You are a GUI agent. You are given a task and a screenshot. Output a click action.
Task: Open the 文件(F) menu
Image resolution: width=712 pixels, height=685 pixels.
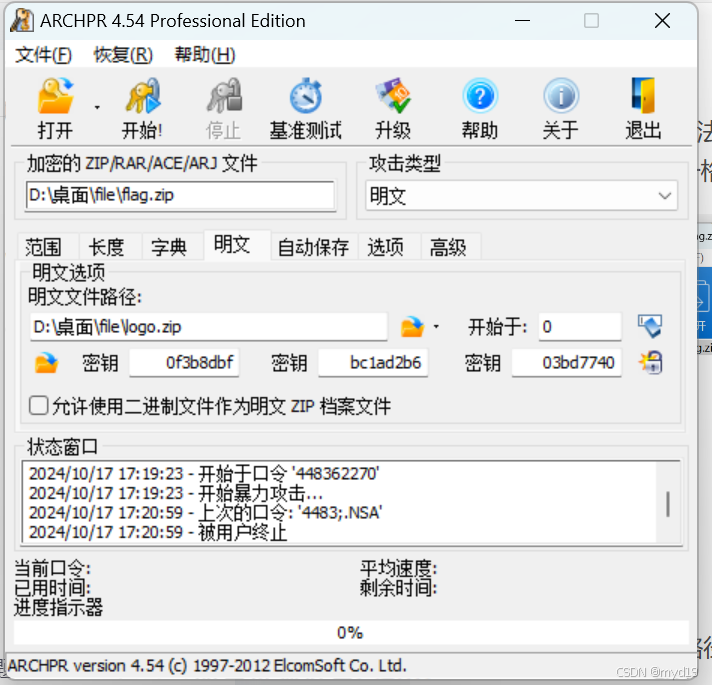pos(43,55)
